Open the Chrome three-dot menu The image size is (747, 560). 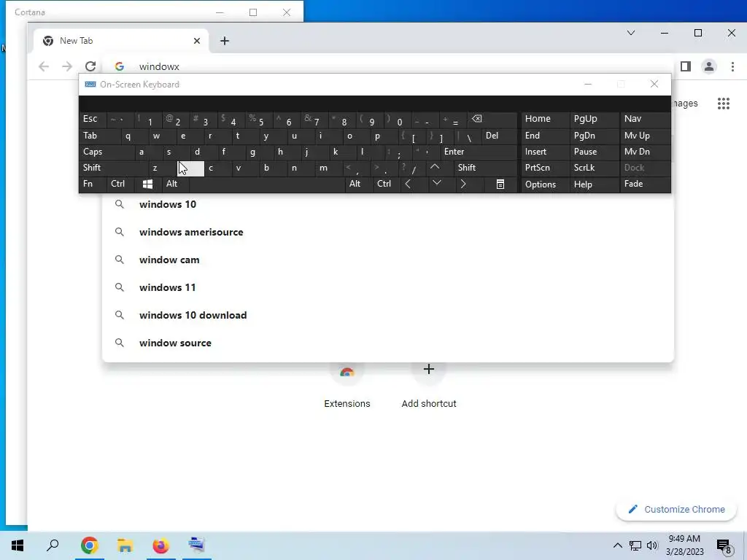tap(732, 66)
